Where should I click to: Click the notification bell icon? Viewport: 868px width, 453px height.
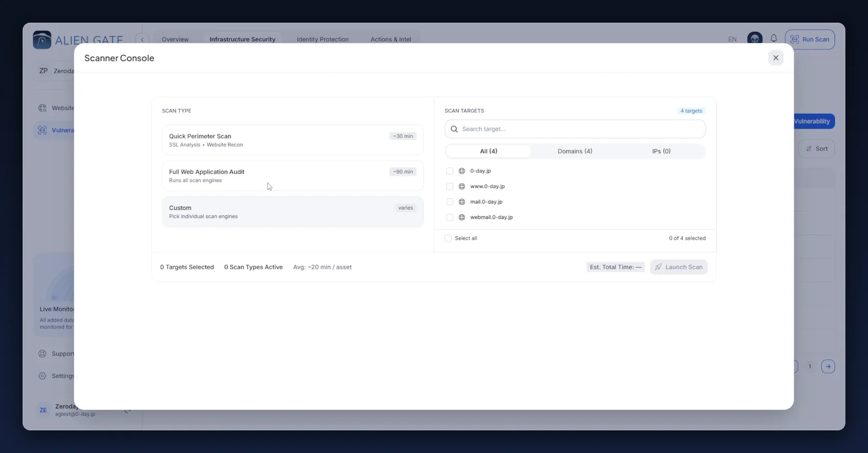(773, 39)
